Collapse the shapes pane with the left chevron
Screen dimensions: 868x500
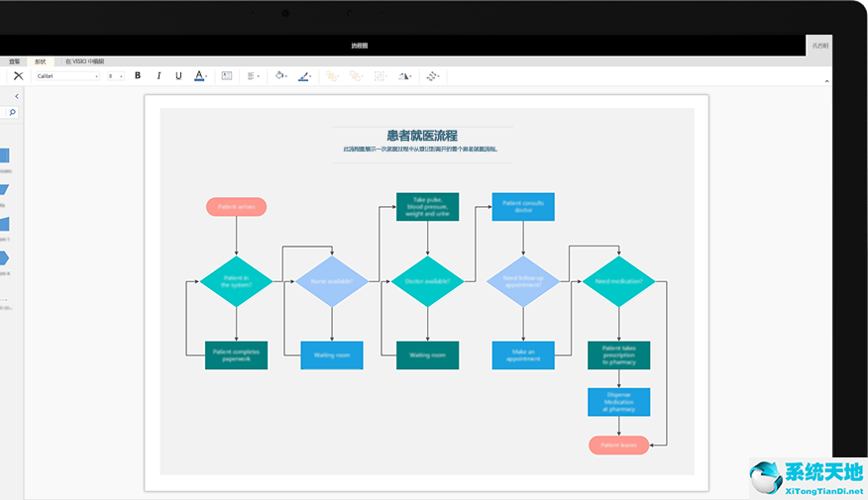coord(17,96)
